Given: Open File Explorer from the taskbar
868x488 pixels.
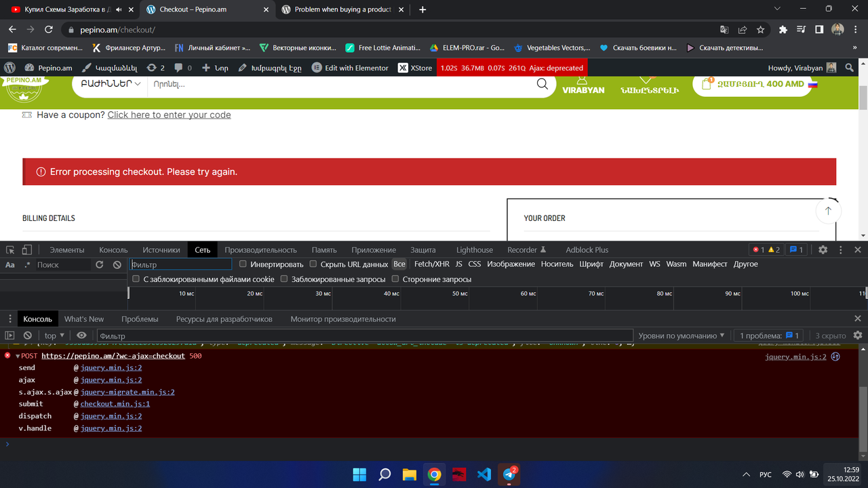Looking at the screenshot, I should (409, 474).
